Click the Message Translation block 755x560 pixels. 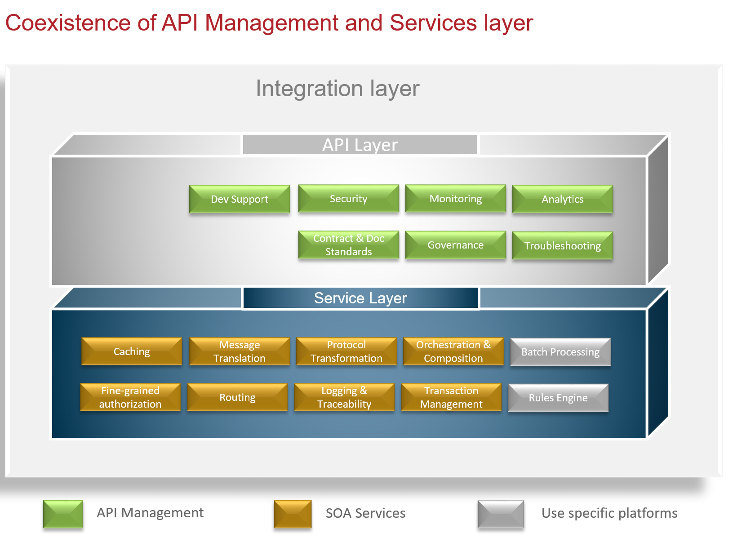point(240,351)
